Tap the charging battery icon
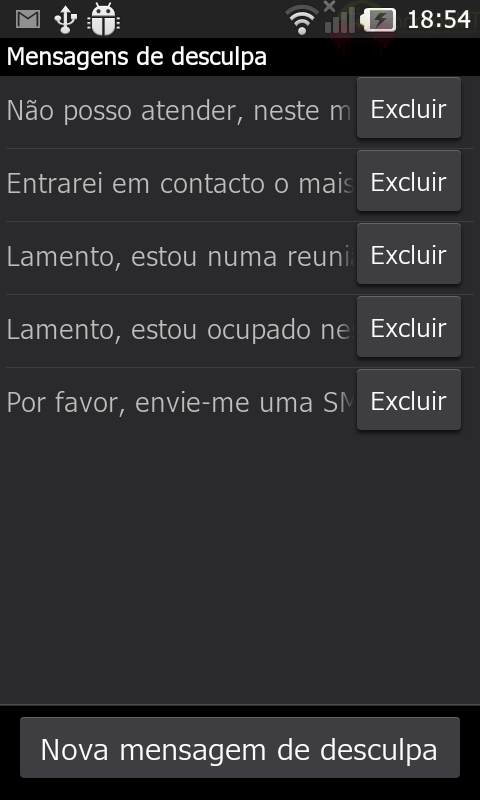 coord(377,19)
